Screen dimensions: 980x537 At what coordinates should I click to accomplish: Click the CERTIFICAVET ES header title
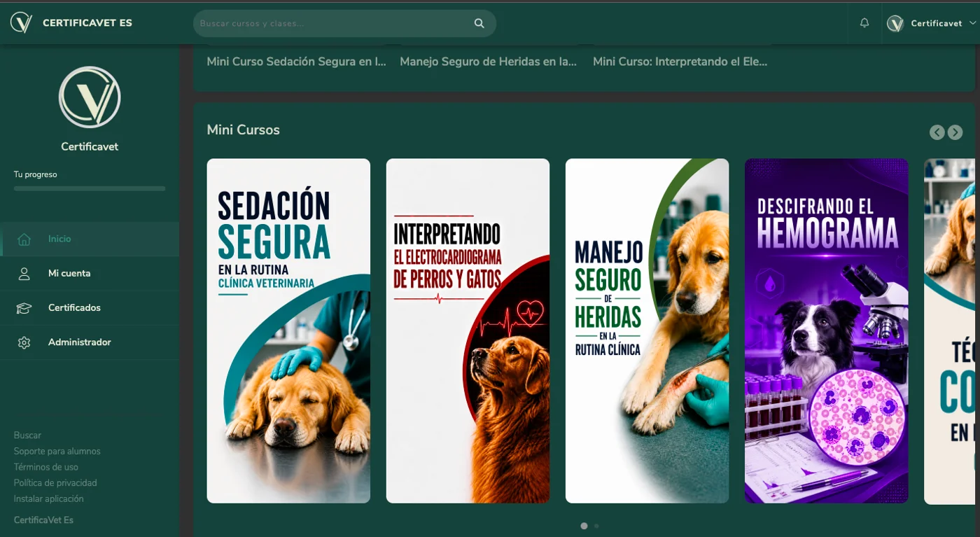87,23
